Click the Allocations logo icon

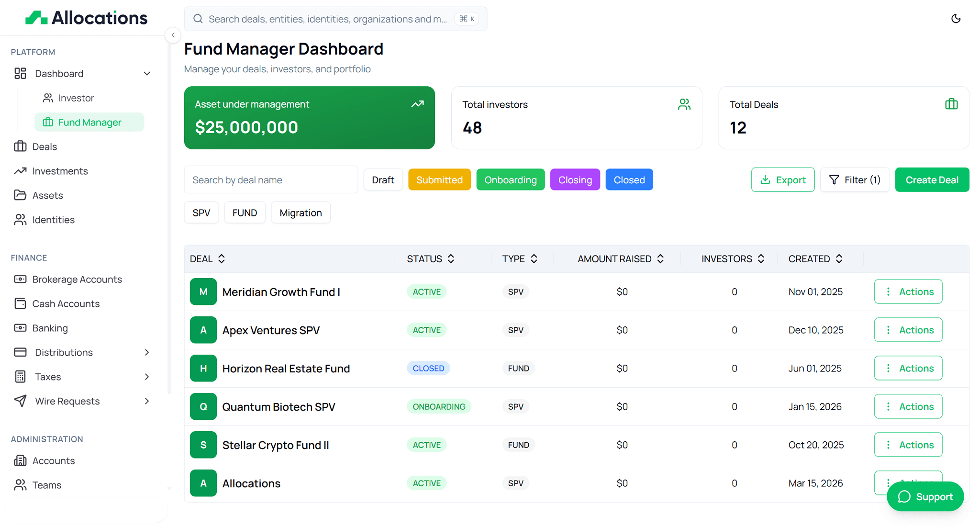36,17
